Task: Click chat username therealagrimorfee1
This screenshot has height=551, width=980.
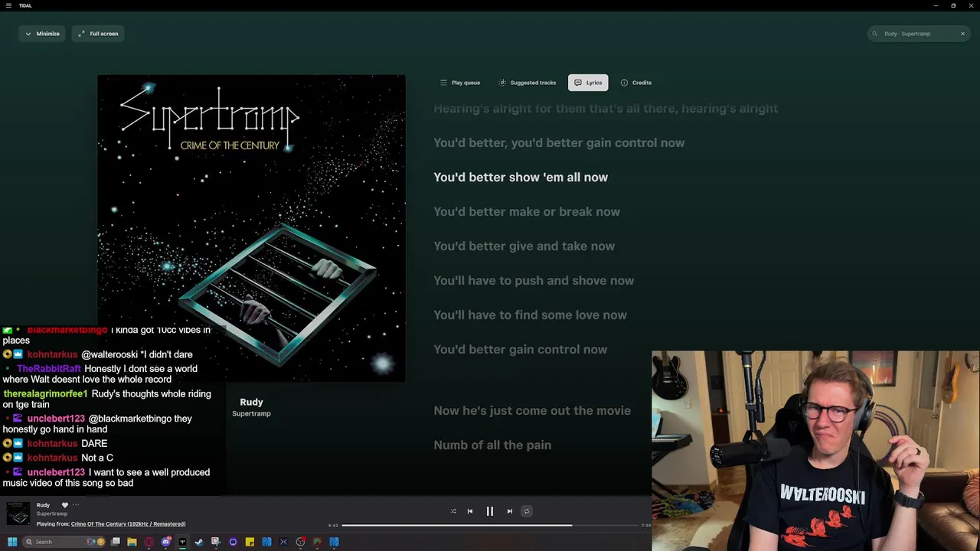Action: coord(45,394)
